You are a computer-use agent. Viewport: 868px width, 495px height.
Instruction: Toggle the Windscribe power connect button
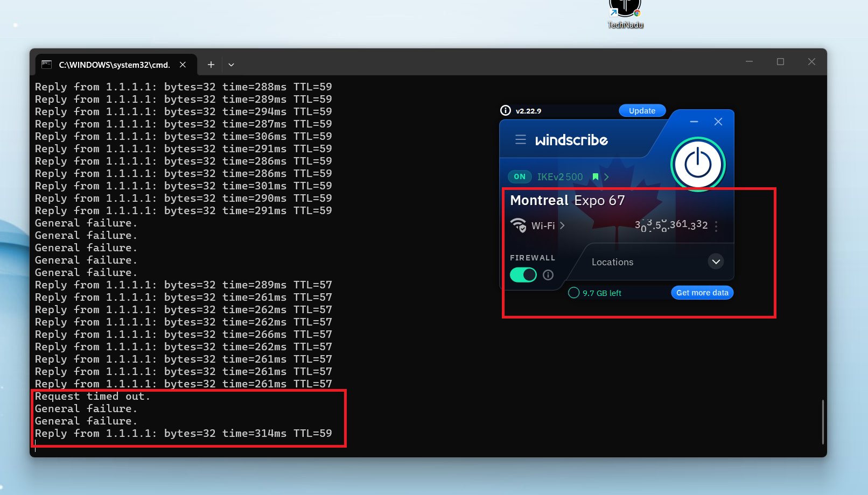coord(698,164)
